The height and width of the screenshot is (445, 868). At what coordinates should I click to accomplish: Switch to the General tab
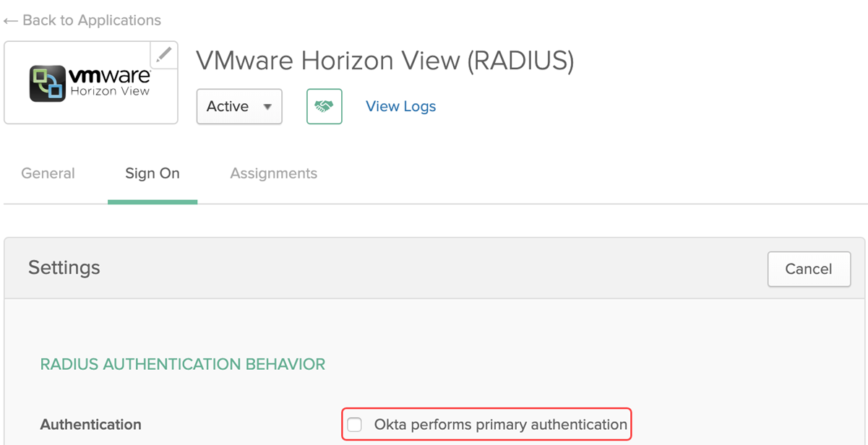[x=48, y=173]
